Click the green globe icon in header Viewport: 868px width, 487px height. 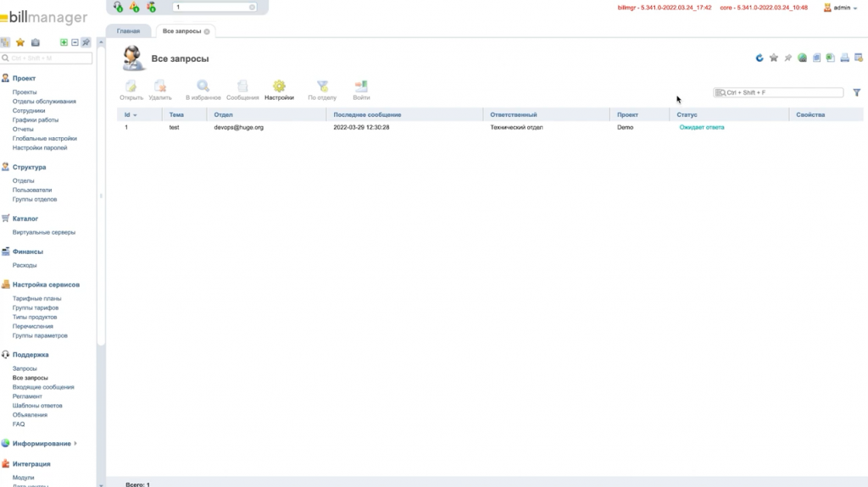pyautogui.click(x=802, y=58)
